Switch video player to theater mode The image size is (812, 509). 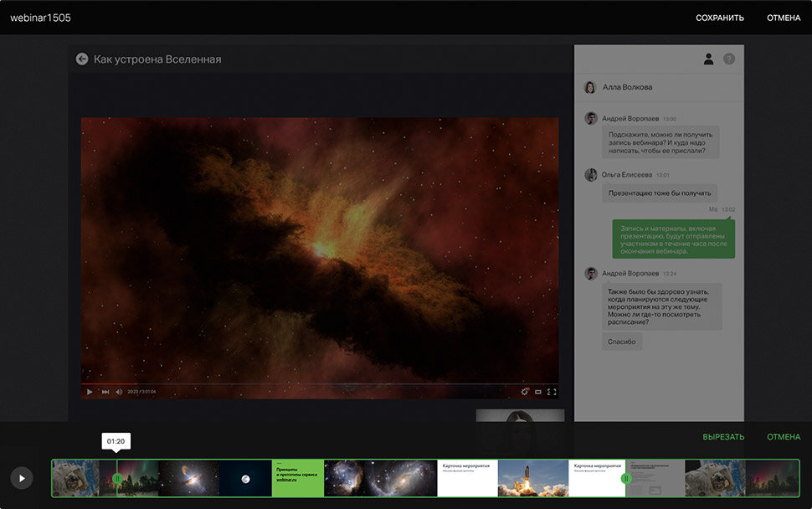(538, 392)
